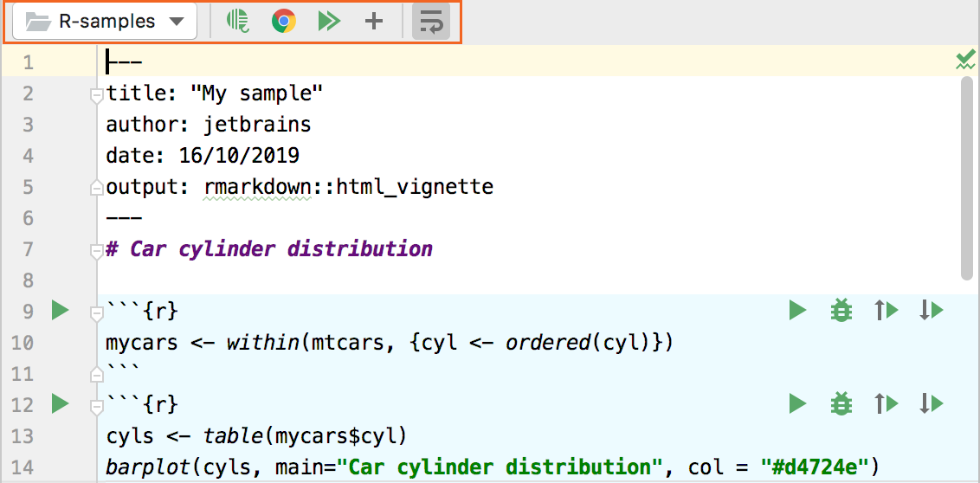Run the line 9 chunk via inline play icon
Screen dimensions: 980x483
click(797, 310)
